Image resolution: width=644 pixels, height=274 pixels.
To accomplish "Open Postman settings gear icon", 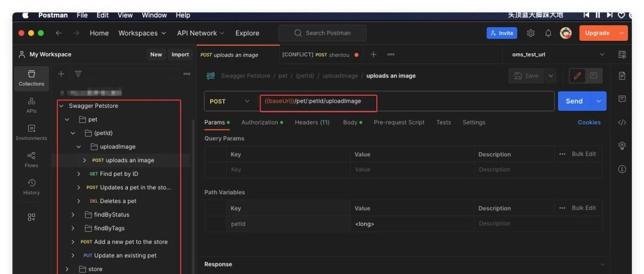I will pos(531,33).
